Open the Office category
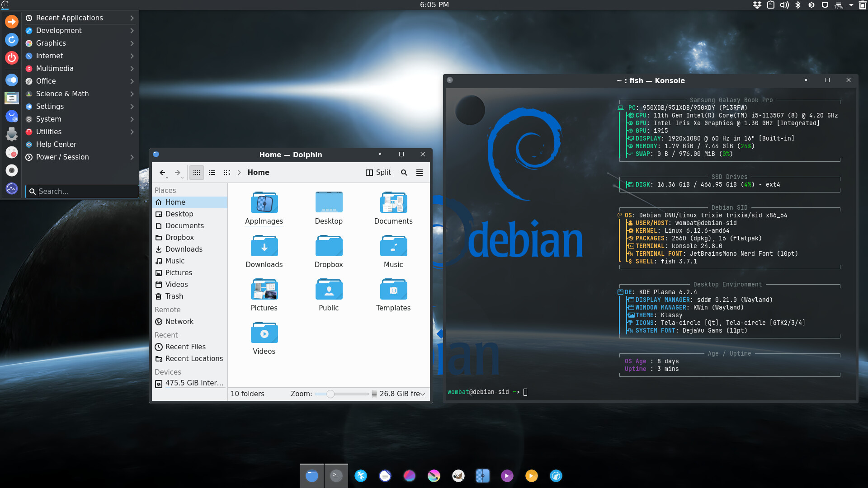This screenshot has height=488, width=868. coord(46,81)
